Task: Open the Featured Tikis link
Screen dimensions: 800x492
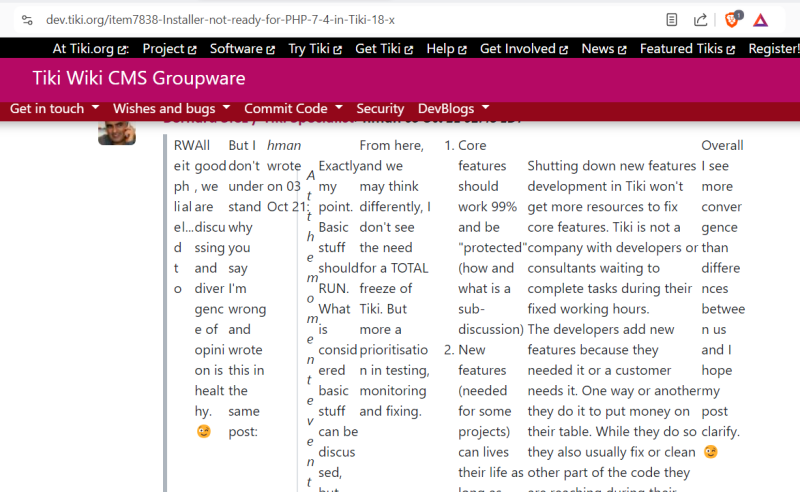Action: click(x=687, y=48)
